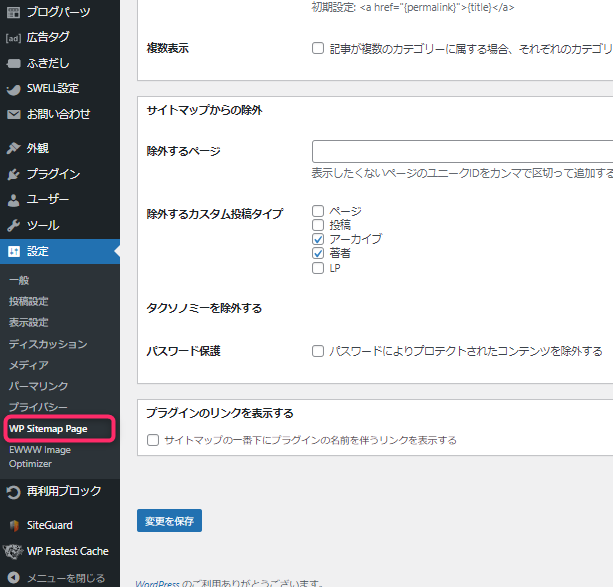This screenshot has width=613, height=587.
Task: Click the ユーザー person icon
Action: (x=13, y=200)
